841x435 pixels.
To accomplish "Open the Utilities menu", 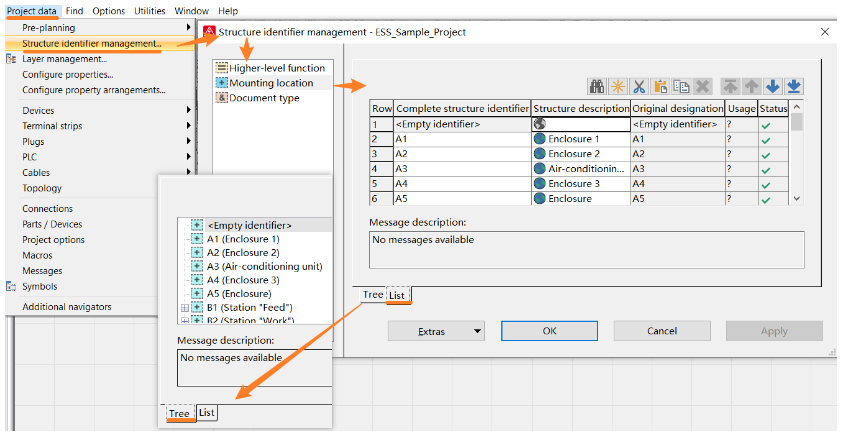I will pyautogui.click(x=150, y=10).
